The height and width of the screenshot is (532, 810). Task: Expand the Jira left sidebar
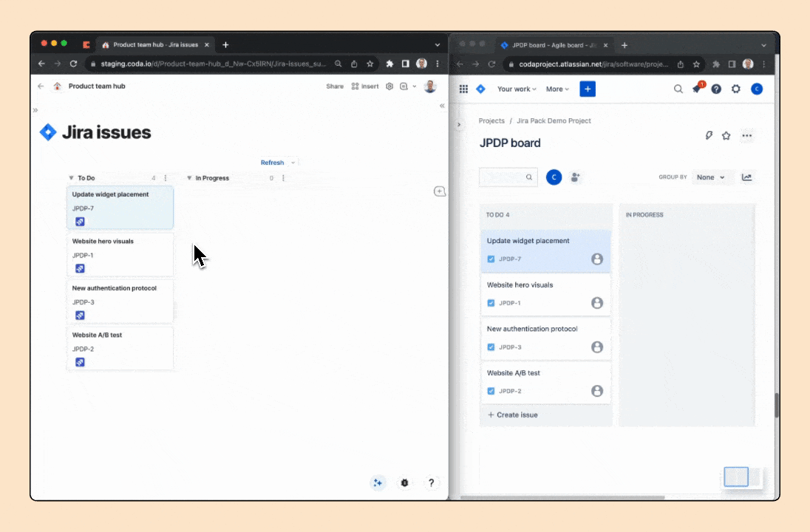pyautogui.click(x=459, y=124)
